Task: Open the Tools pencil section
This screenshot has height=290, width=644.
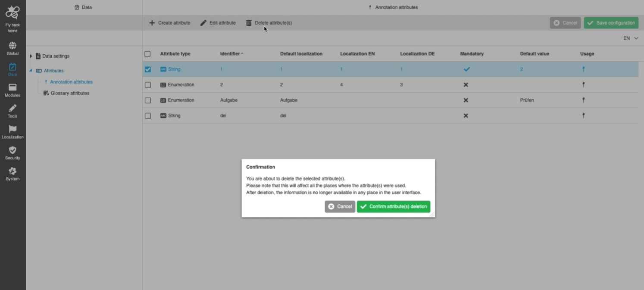Action: click(13, 111)
